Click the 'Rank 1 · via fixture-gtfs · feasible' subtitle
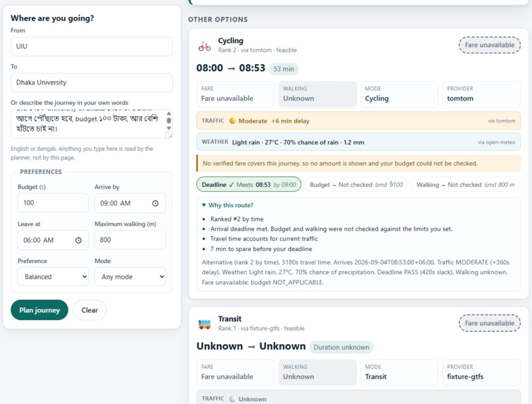Viewport: 532px width, 404px height. (x=261, y=329)
